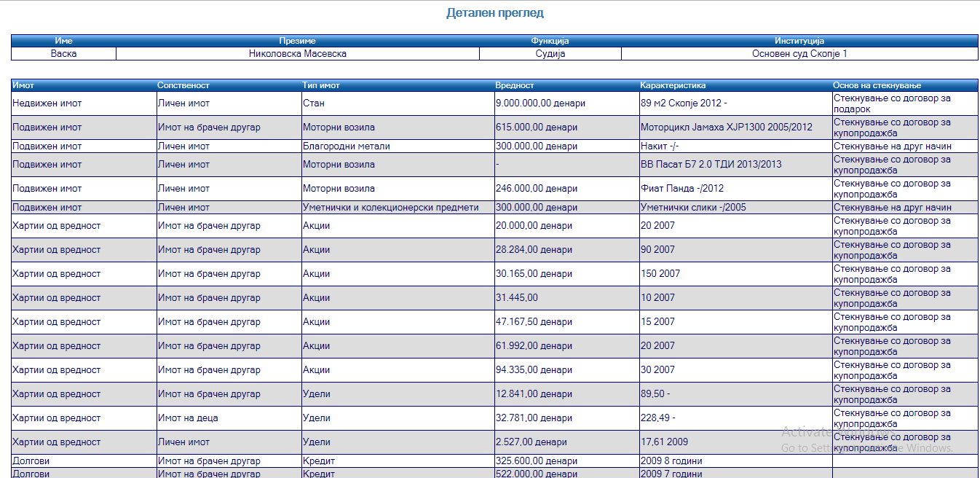
Task: Select the Стекнување со договор за подарок cell
Action: coord(892,103)
